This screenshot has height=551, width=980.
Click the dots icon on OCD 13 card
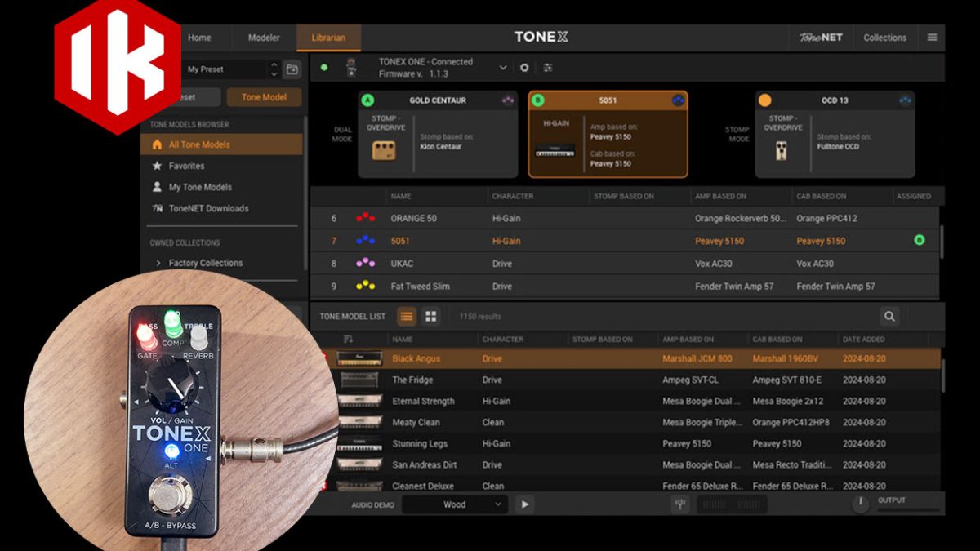[905, 100]
